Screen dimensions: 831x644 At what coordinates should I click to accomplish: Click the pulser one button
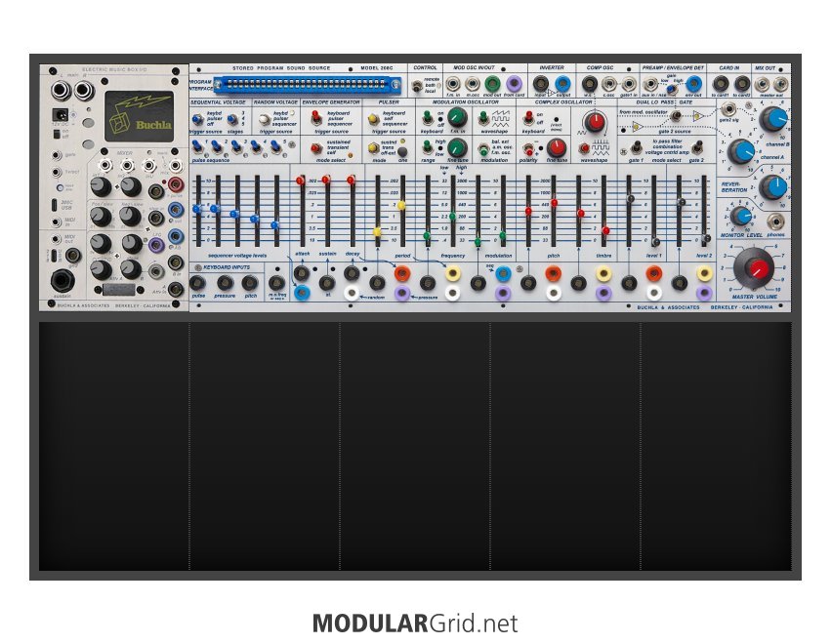402,151
